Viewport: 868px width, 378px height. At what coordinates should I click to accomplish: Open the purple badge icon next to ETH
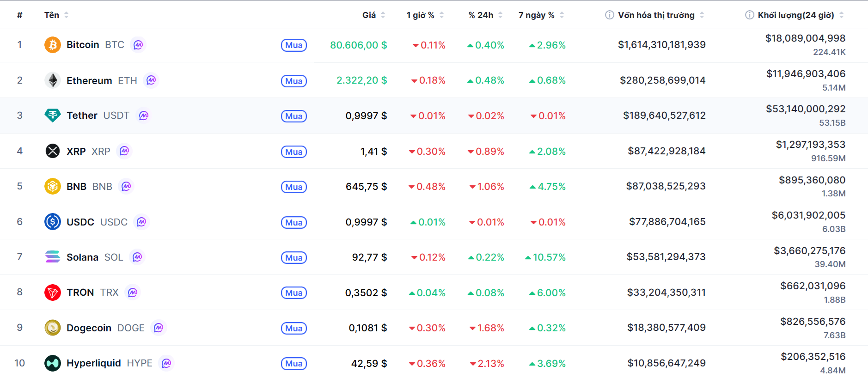151,80
